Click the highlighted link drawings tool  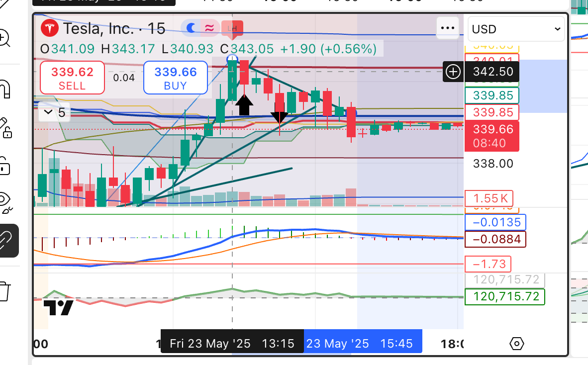click(7, 241)
